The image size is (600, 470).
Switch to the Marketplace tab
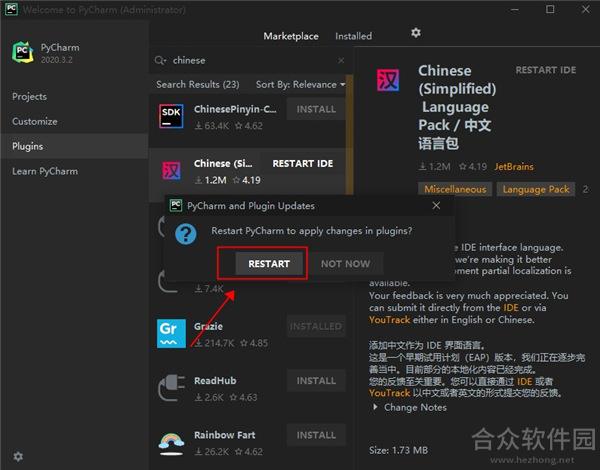click(x=291, y=36)
